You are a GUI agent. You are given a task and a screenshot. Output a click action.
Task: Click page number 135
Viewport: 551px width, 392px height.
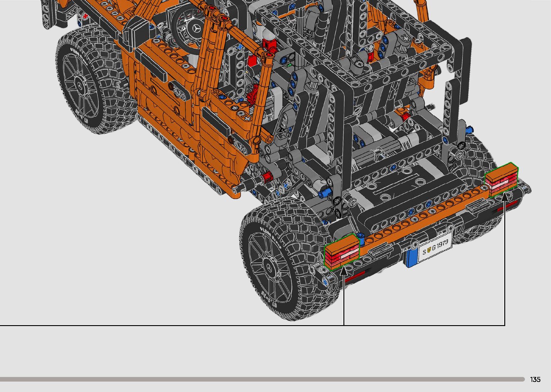(x=535, y=379)
